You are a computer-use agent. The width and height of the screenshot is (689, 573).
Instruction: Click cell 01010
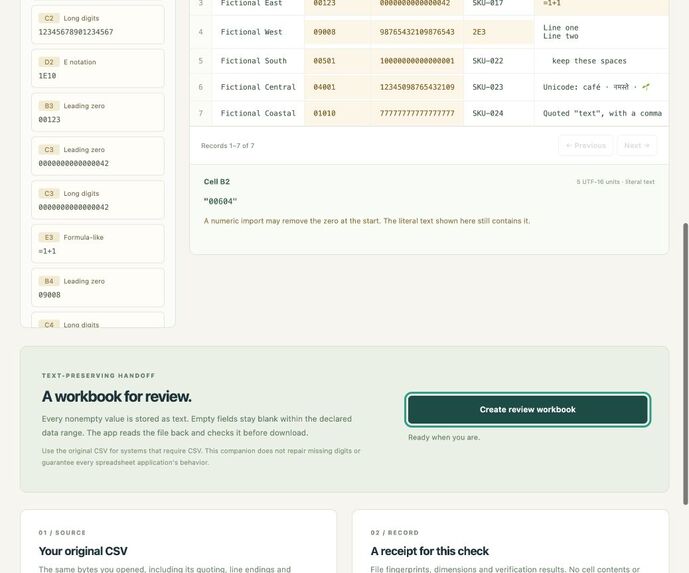click(x=337, y=113)
